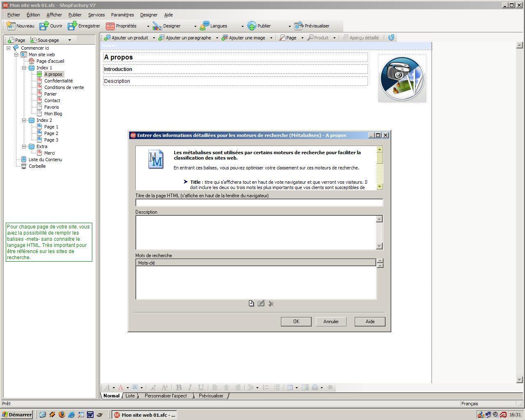The image size is (525, 420).
Task: Click the add keyword icon below Mots-clé list
Action: (x=251, y=304)
